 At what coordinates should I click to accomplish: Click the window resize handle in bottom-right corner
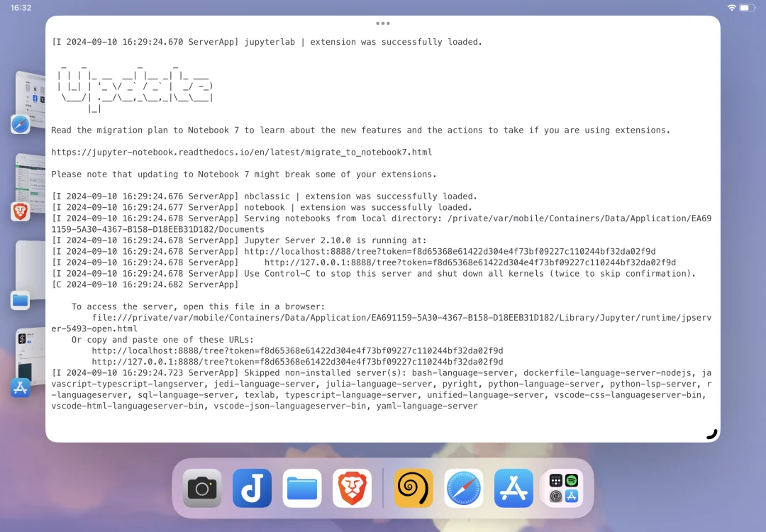pos(711,434)
